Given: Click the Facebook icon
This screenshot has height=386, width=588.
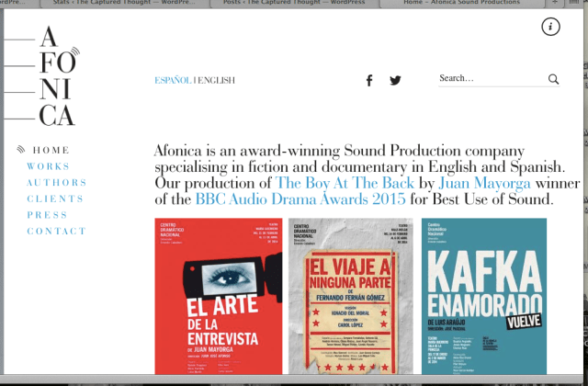Looking at the screenshot, I should 369,80.
